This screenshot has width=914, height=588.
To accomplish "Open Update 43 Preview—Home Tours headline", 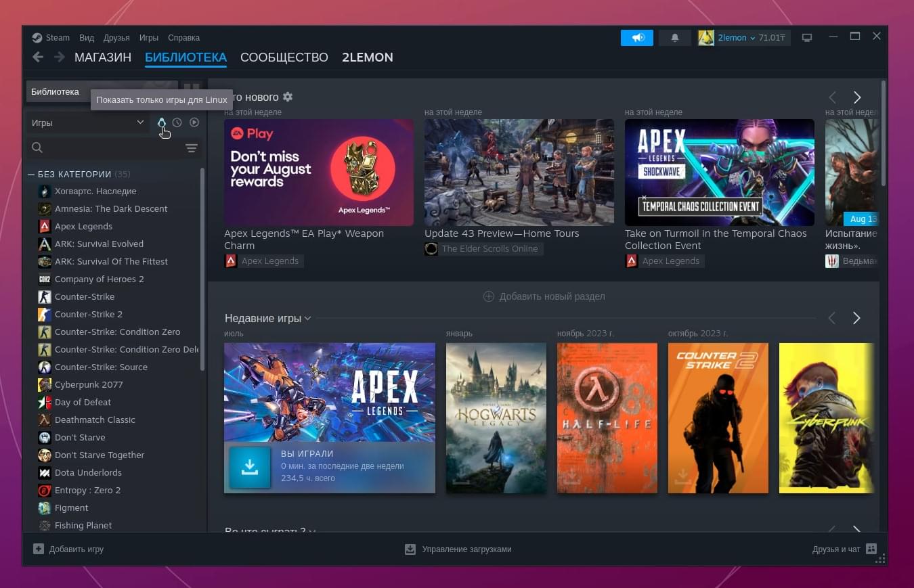I will [502, 233].
